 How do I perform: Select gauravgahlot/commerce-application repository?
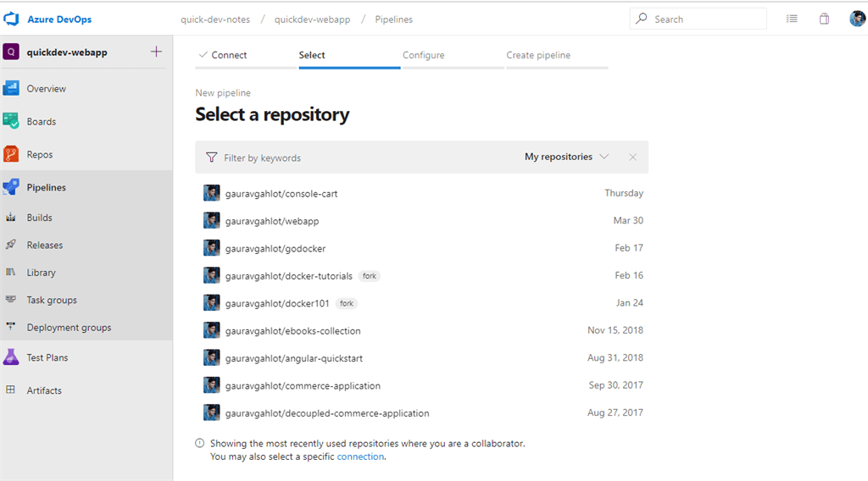tap(422, 385)
